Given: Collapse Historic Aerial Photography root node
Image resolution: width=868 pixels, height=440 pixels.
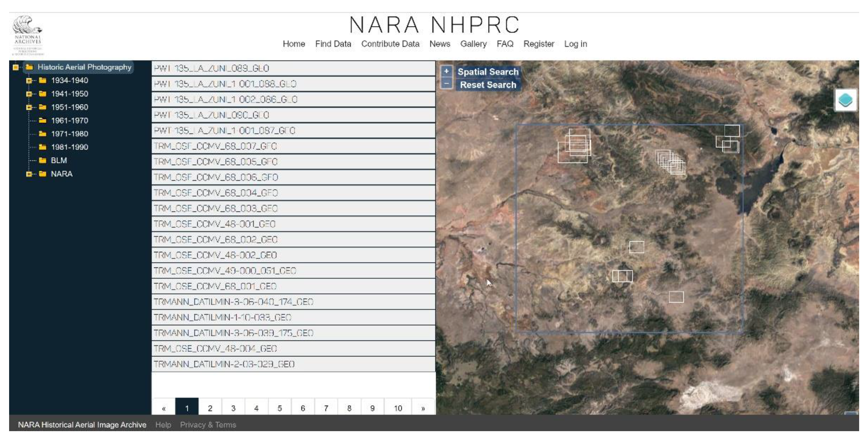Looking at the screenshot, I should point(16,67).
